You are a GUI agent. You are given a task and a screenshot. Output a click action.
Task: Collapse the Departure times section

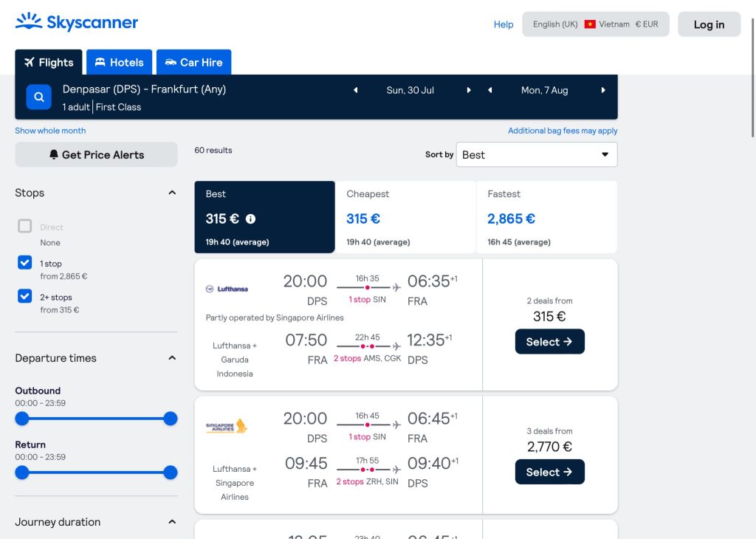(x=172, y=358)
